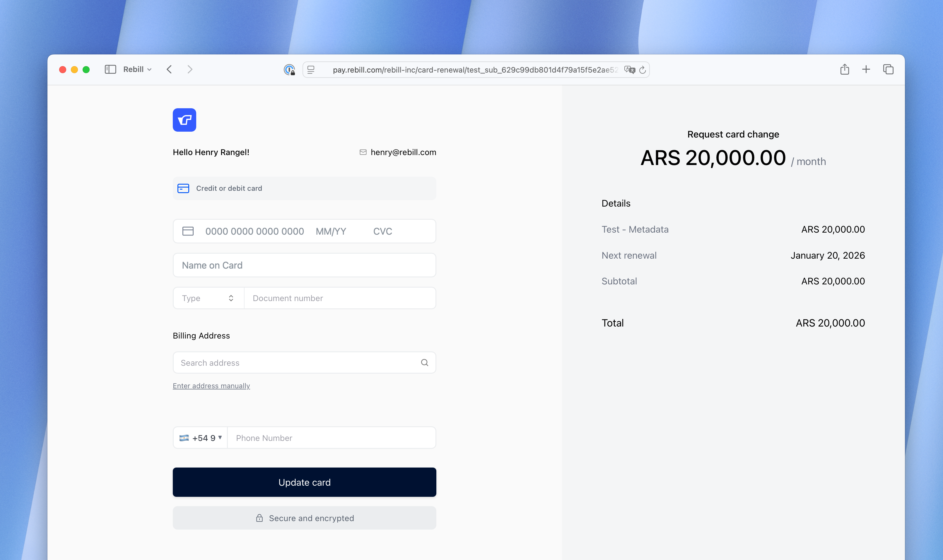Screen dimensions: 943x560
Task: Expand the Rebill tab group dropdown
Action: pos(137,69)
